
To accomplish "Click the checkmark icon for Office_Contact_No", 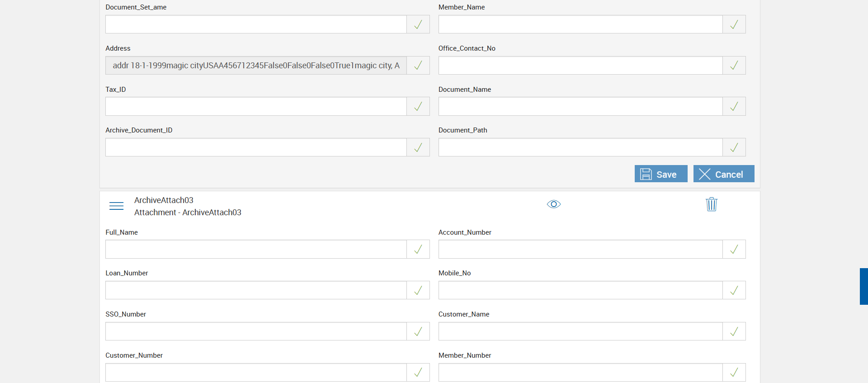I will click(x=734, y=66).
